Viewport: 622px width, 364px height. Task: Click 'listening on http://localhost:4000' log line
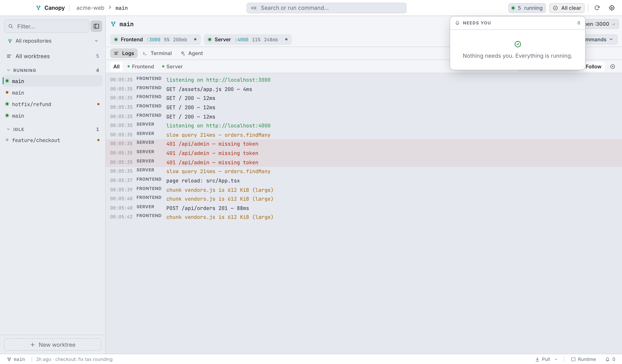pyautogui.click(x=218, y=126)
